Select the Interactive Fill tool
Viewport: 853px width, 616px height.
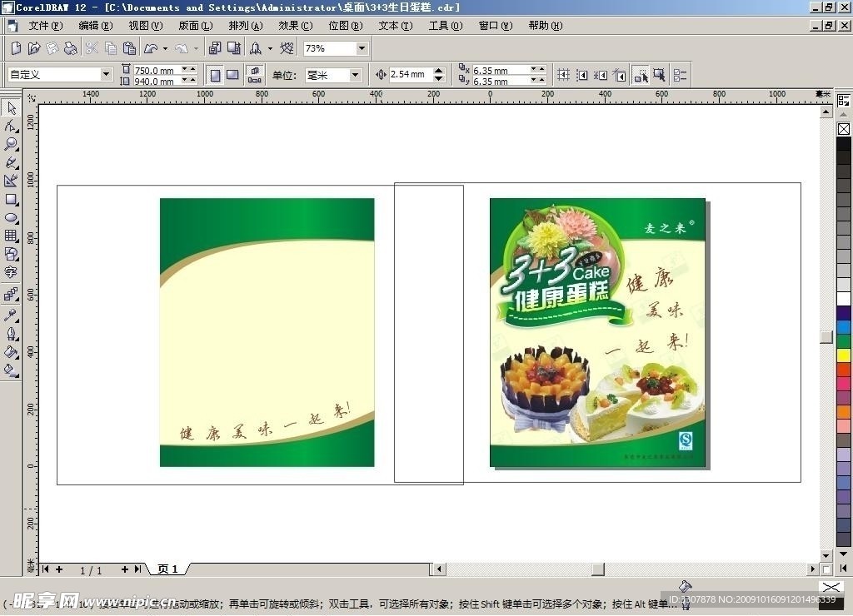tap(11, 370)
